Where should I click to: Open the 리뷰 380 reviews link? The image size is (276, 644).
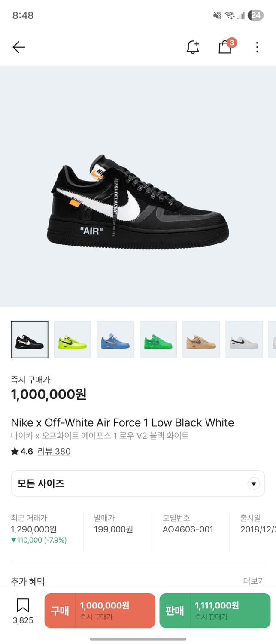click(x=54, y=451)
